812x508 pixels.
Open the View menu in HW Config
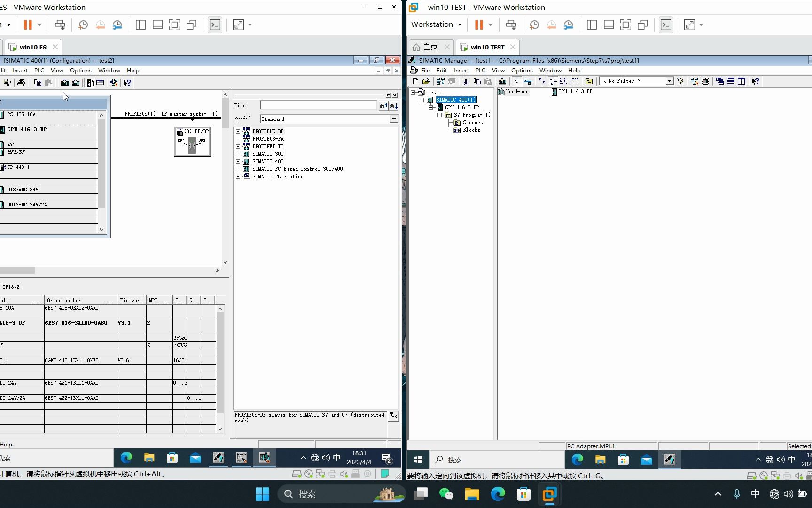click(x=57, y=71)
